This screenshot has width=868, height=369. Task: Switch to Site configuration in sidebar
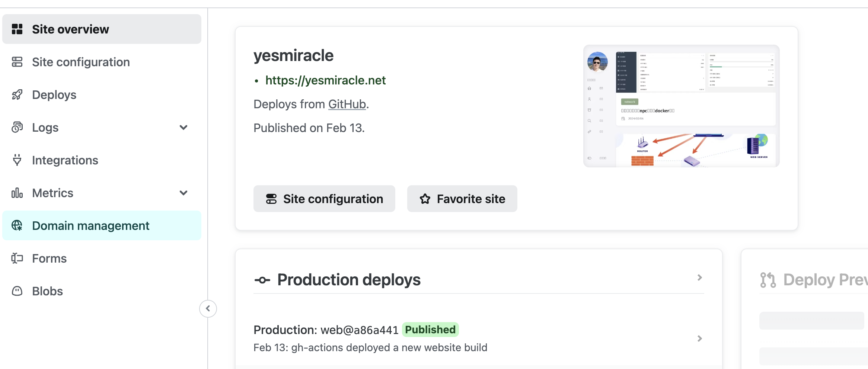[x=81, y=62]
